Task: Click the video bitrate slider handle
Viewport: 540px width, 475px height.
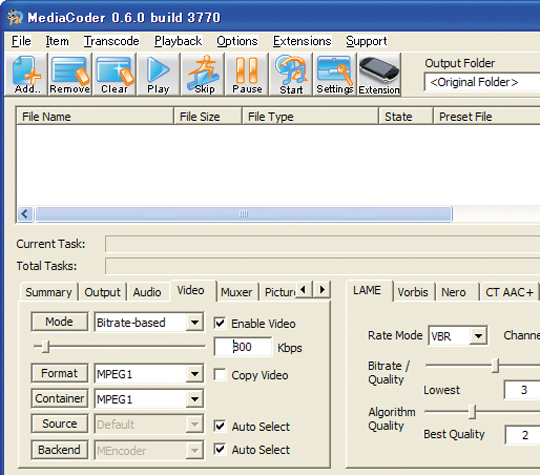Action: (x=46, y=347)
